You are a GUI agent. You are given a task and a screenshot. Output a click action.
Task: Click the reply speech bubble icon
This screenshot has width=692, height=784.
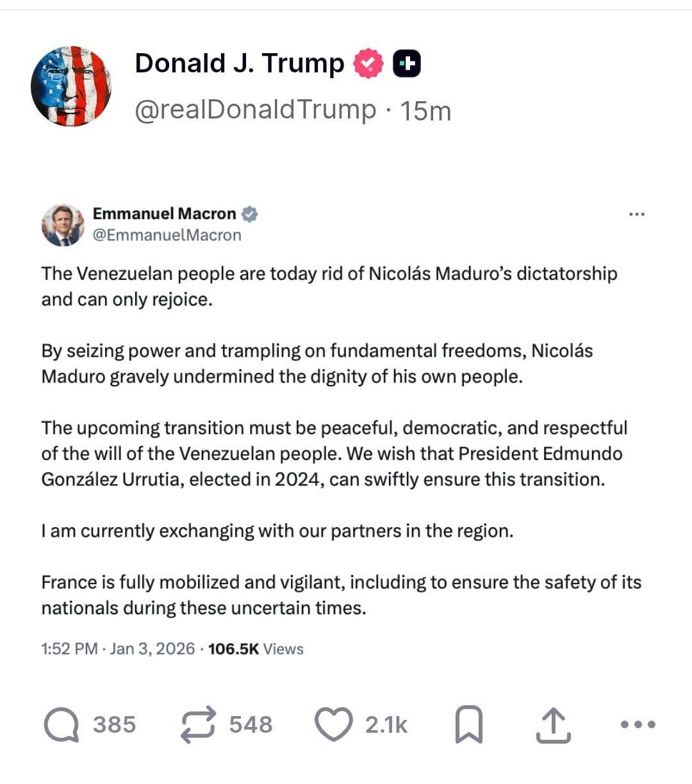(62, 725)
